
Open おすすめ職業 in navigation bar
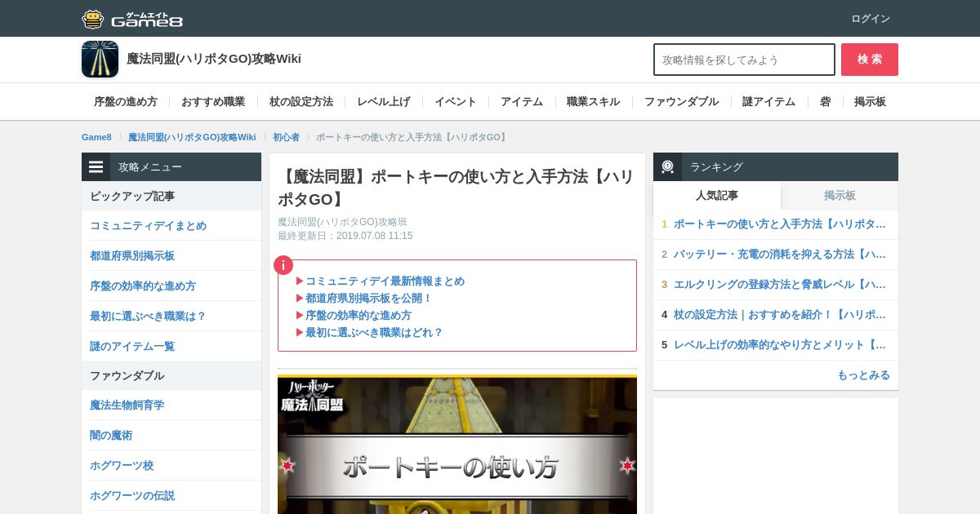[213, 102]
